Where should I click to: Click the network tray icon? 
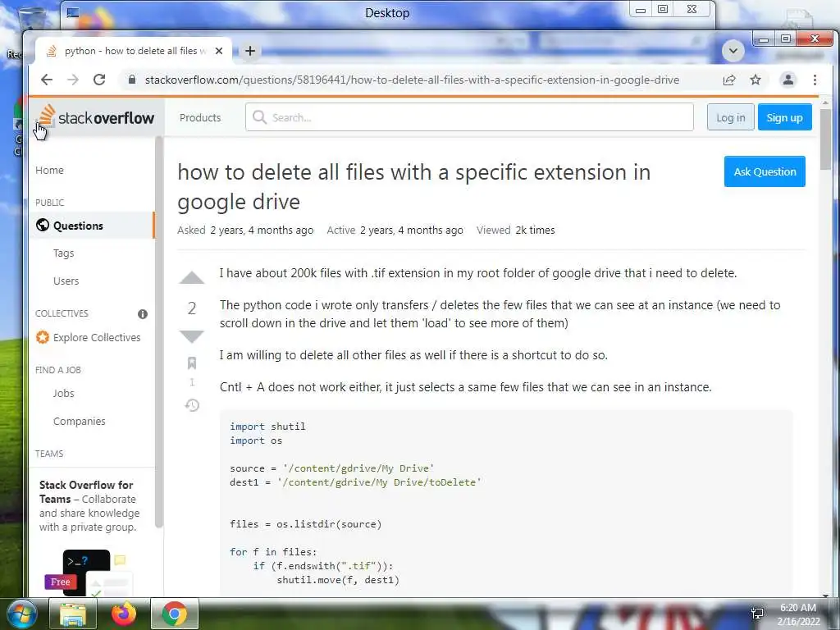point(757,614)
